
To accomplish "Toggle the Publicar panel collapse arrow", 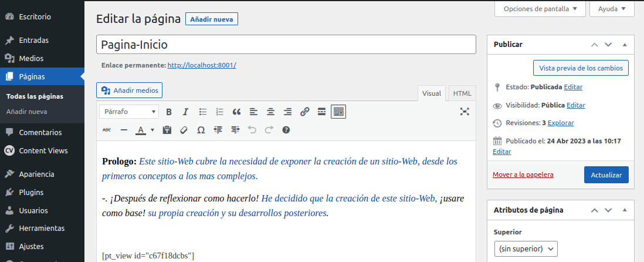I will 624,45.
